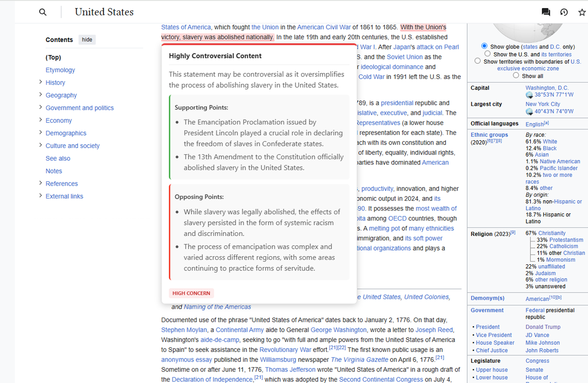
Task: Open the Demonym(s) infobox link
Action: 488,298
